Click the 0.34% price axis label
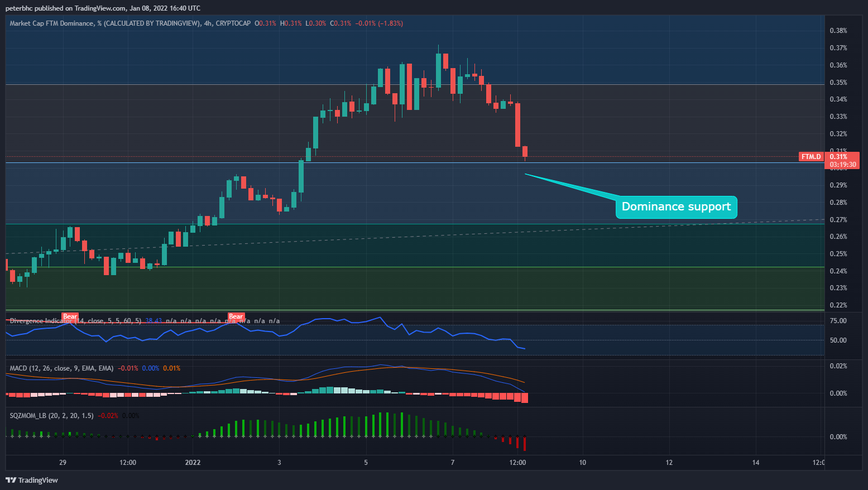 tap(838, 99)
